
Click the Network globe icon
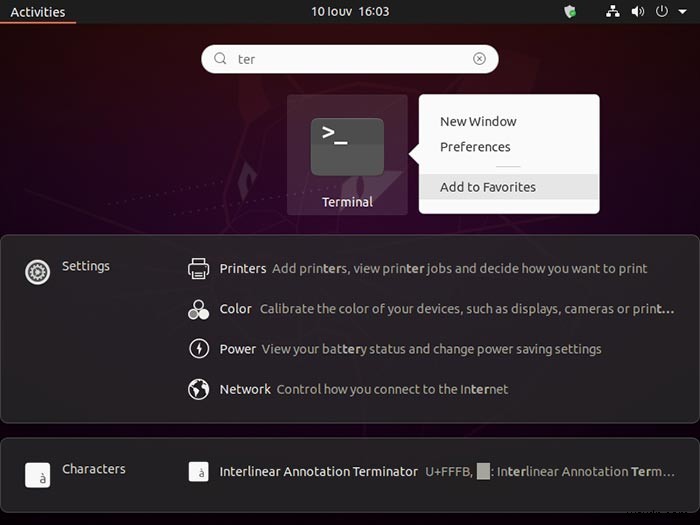199,389
